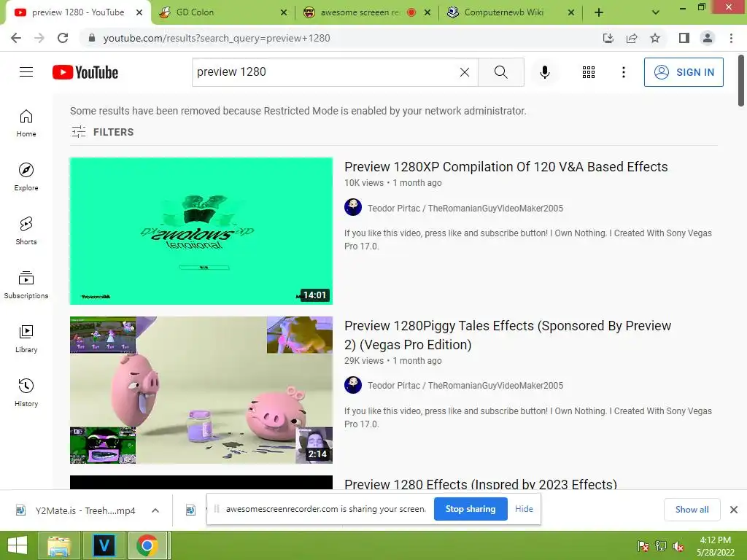Open the Chrome profile avatar
The image size is (747, 560).
[708, 38]
